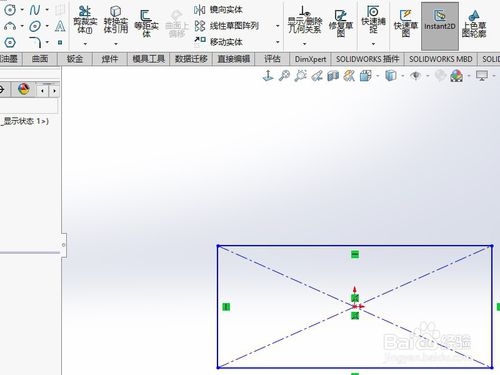Select the Spline sketch tool
Viewport: 500px width, 375px height.
pyautogui.click(x=35, y=10)
